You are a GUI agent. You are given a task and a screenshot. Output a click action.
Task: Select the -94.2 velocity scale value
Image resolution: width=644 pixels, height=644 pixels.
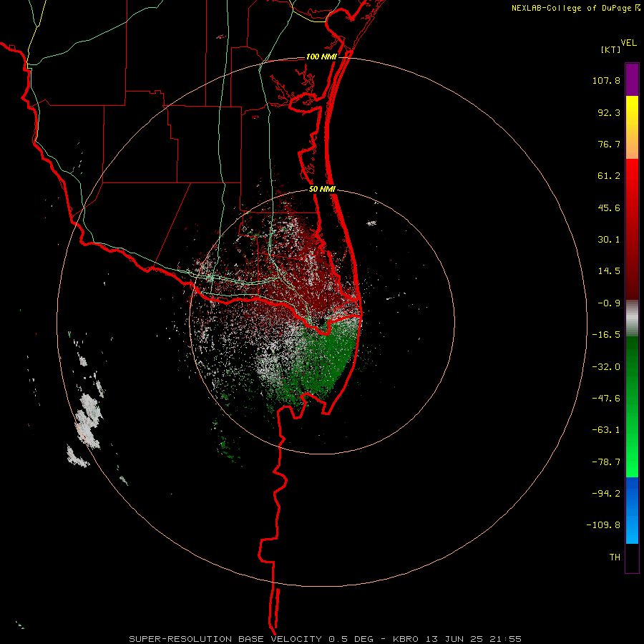pos(606,493)
